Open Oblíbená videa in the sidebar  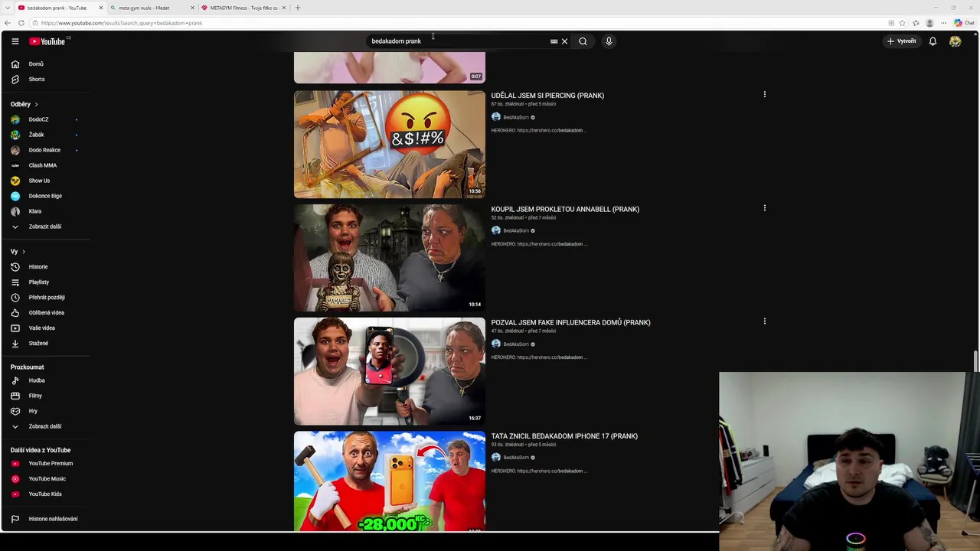[x=46, y=313]
